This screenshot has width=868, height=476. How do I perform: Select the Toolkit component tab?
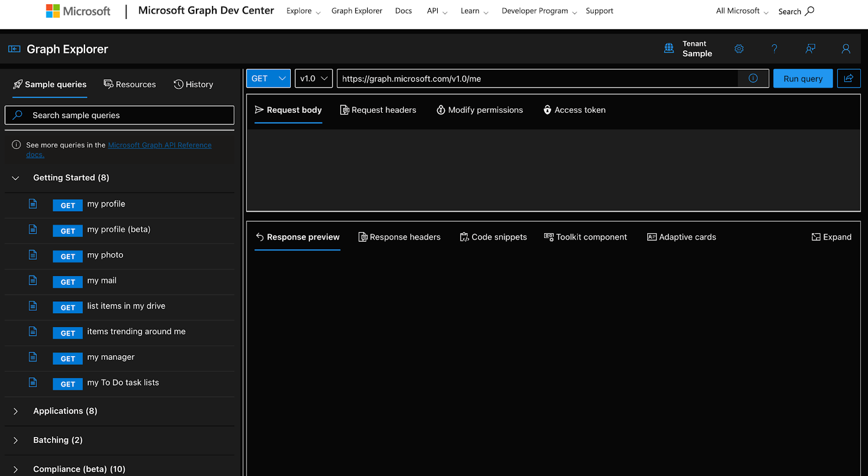(x=585, y=237)
